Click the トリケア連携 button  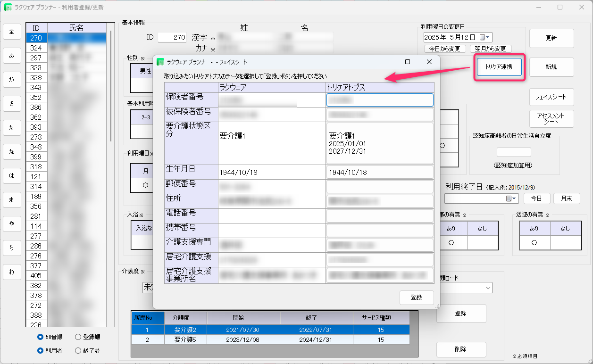point(499,67)
